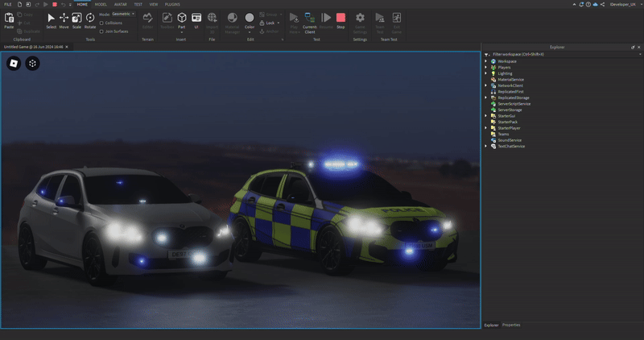644x340 pixels.
Task: Expand the Workspace tree node
Action: coord(485,61)
